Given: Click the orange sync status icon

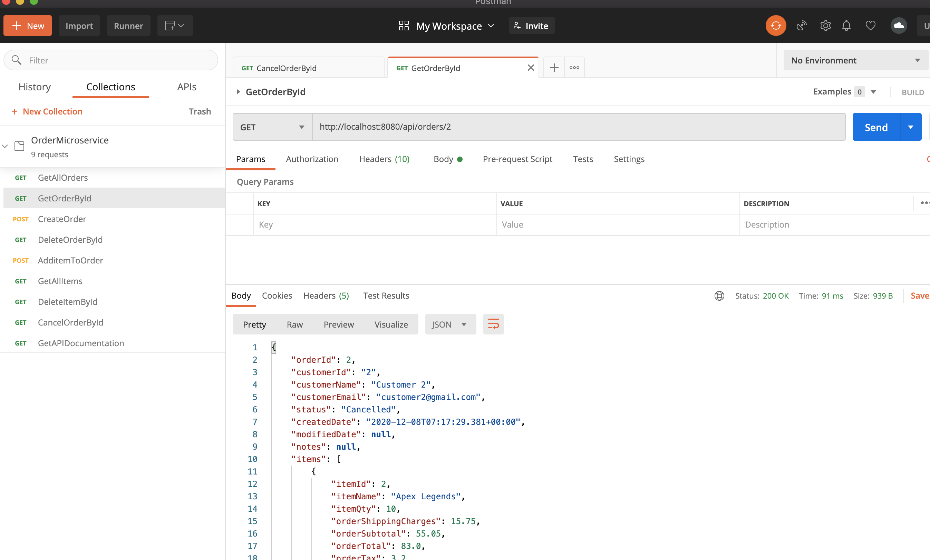Looking at the screenshot, I should 776,26.
